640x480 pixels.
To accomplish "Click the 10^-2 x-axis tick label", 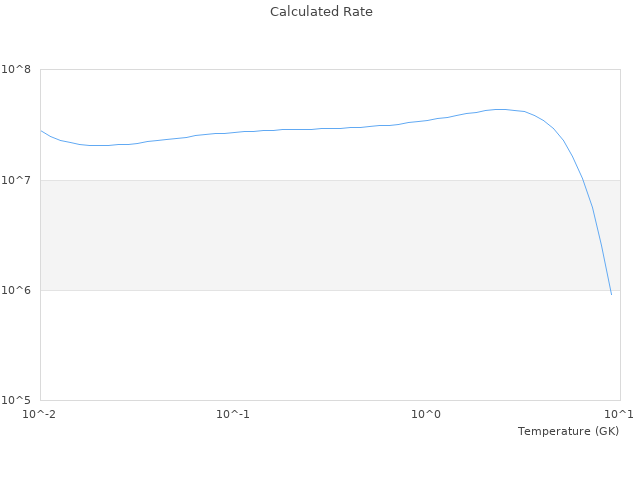I will pos(40,414).
